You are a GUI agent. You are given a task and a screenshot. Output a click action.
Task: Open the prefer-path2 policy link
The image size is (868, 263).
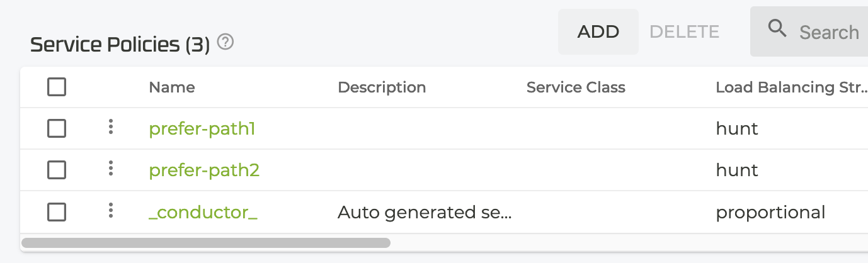204,171
